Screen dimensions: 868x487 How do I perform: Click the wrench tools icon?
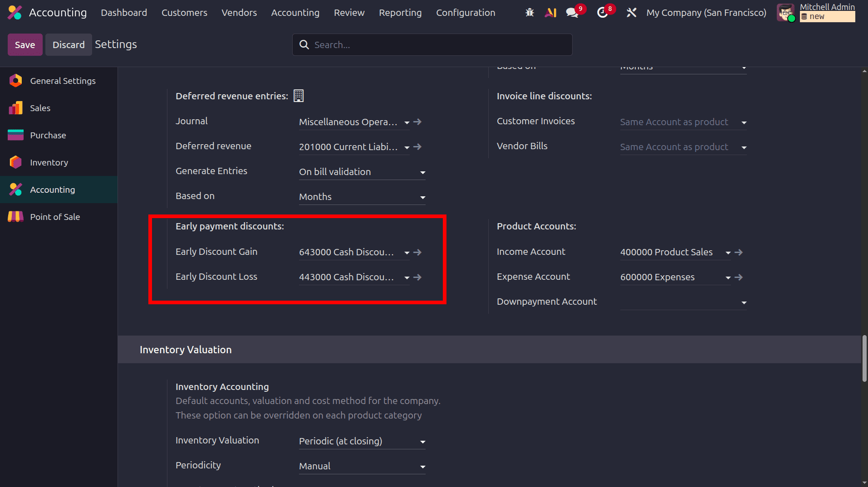632,12
